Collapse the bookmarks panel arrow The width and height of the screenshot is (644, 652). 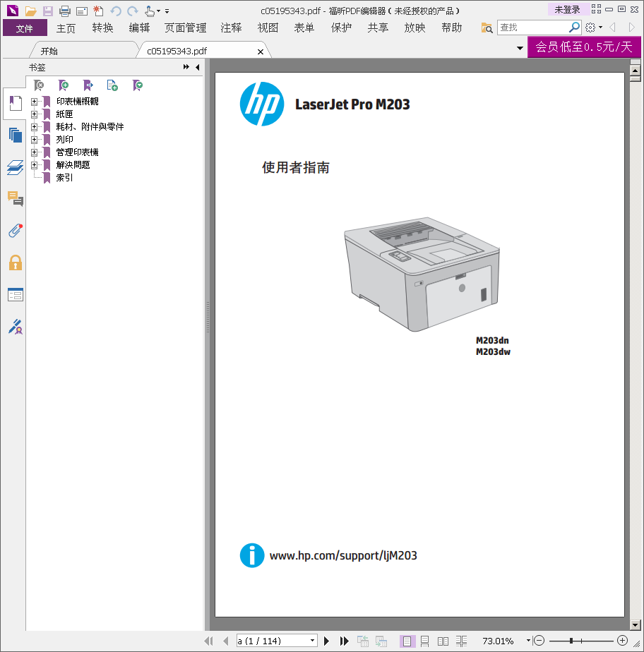[x=197, y=67]
